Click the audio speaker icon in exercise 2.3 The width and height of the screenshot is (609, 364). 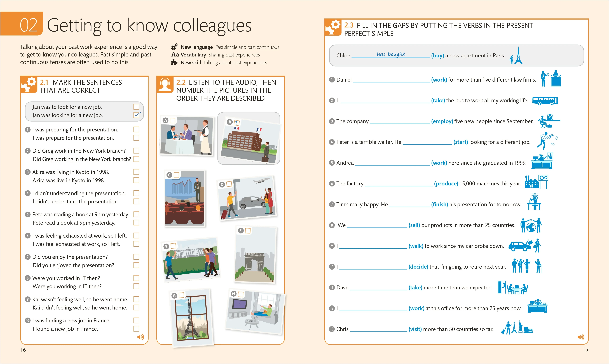point(581,337)
